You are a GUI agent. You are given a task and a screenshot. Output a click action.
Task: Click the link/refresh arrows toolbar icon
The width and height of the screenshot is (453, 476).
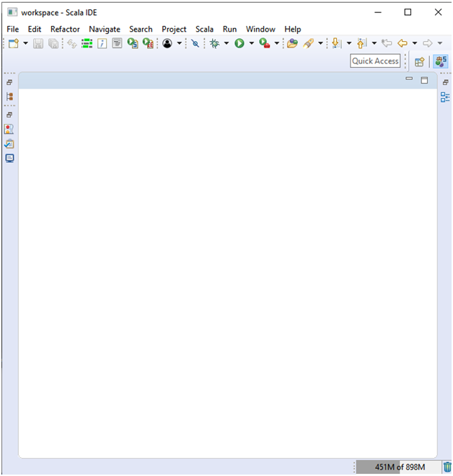[72, 43]
